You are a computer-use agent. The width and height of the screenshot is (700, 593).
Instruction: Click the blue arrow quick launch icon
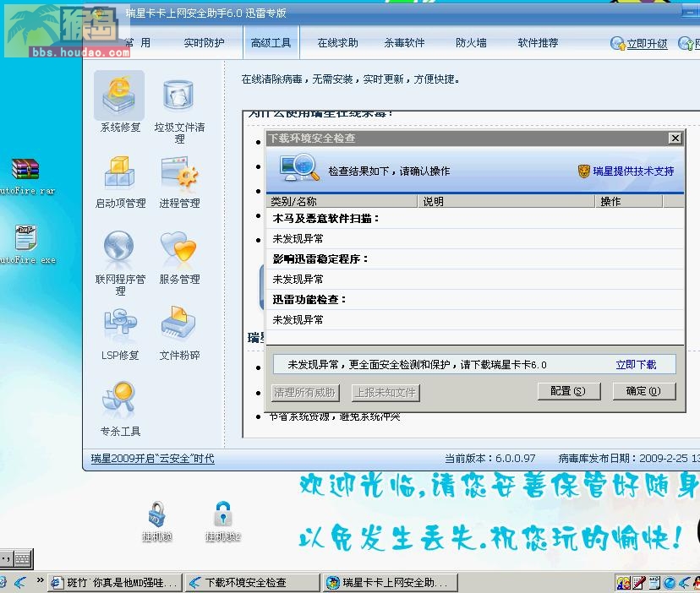(19, 582)
